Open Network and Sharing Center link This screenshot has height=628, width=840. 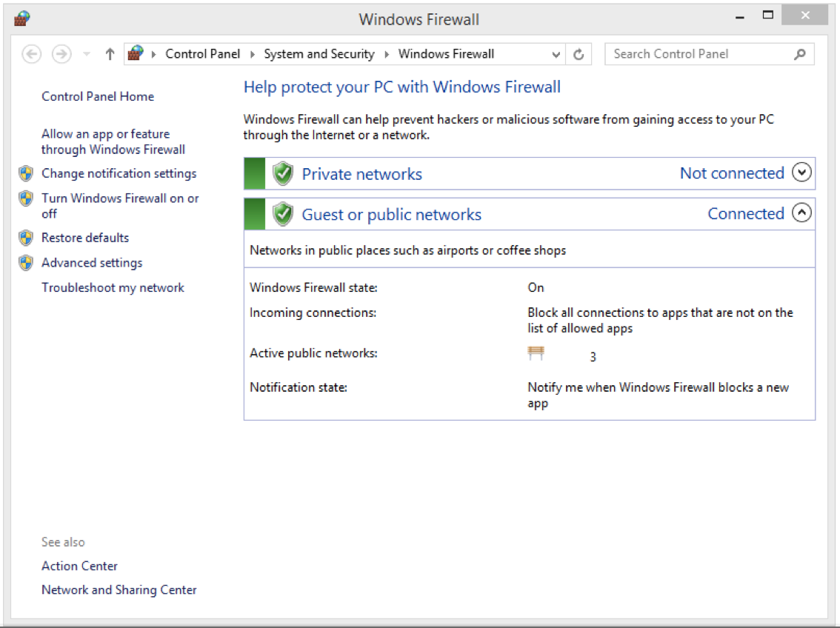click(x=119, y=590)
